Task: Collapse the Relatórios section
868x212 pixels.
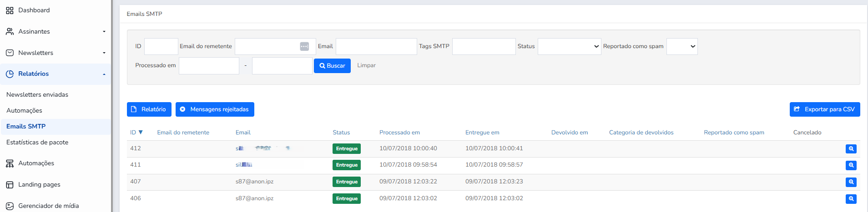Action: click(x=104, y=74)
